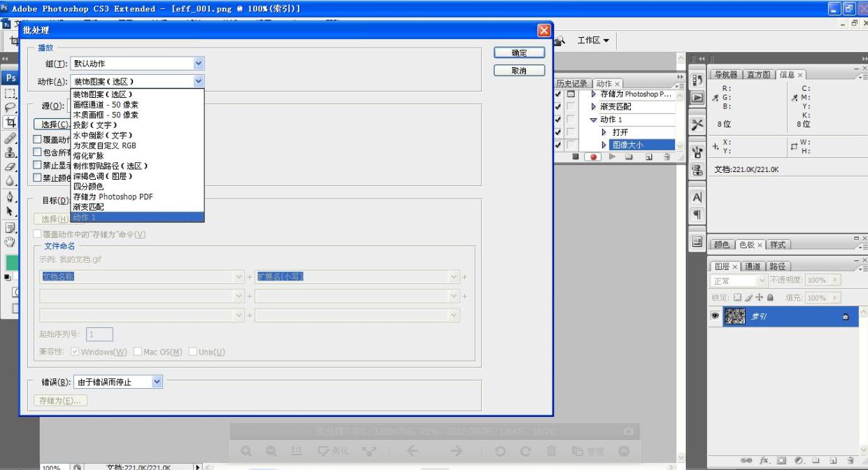868x470 pixels.
Task: Select the Hand tool
Action: click(10, 242)
